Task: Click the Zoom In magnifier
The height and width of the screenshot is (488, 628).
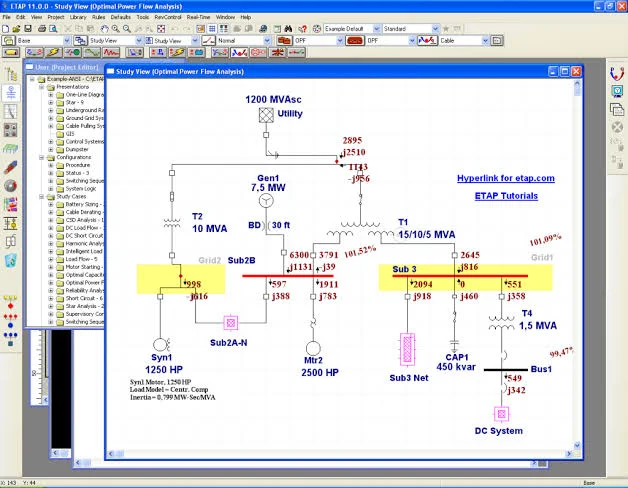Action: click(115, 29)
